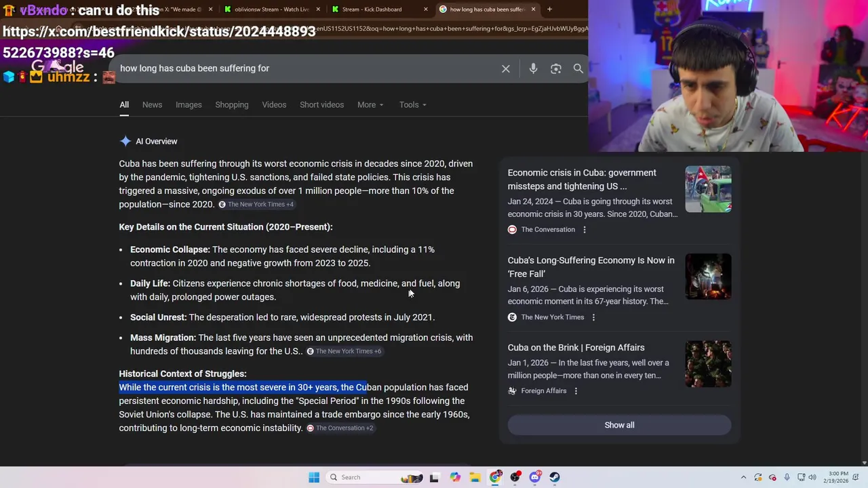Start voice search with microphone icon

click(x=533, y=68)
